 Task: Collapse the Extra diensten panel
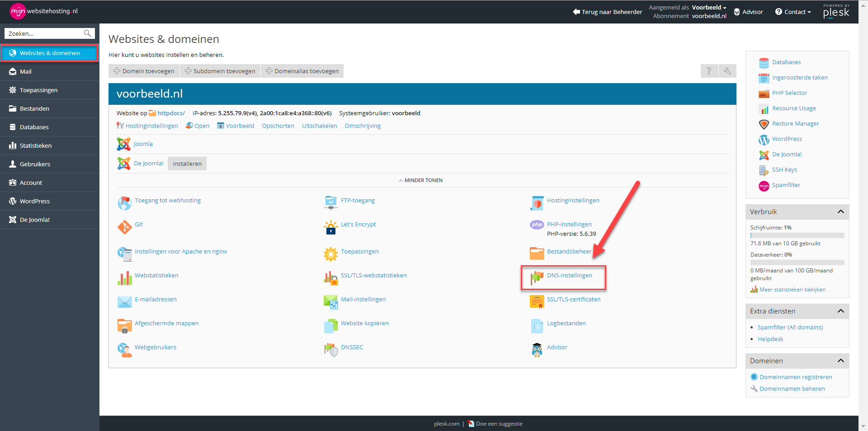[x=840, y=311]
